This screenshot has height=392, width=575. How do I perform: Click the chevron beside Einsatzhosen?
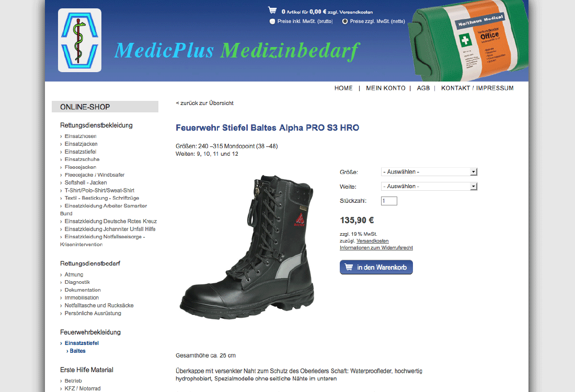click(x=61, y=136)
